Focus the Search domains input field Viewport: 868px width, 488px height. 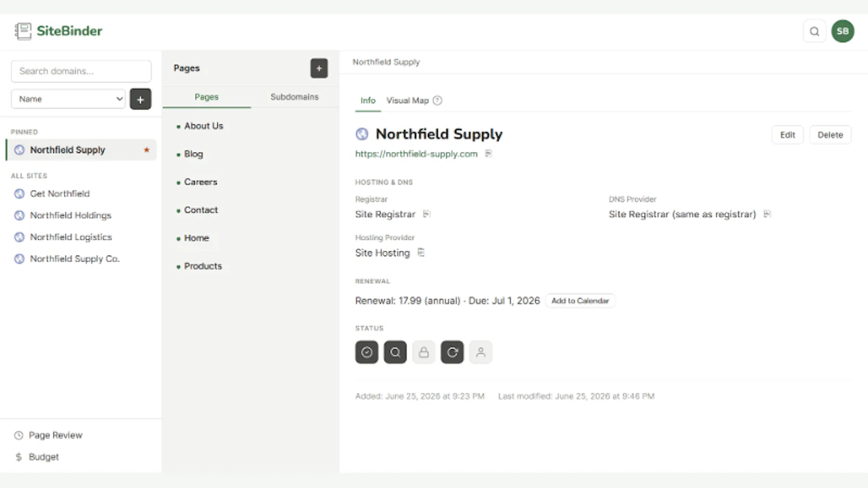81,71
